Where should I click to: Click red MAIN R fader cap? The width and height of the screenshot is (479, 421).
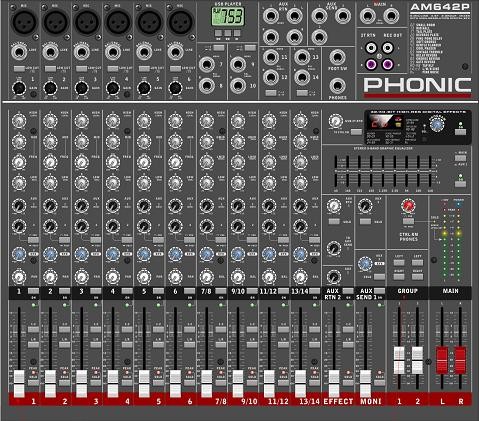click(x=460, y=360)
